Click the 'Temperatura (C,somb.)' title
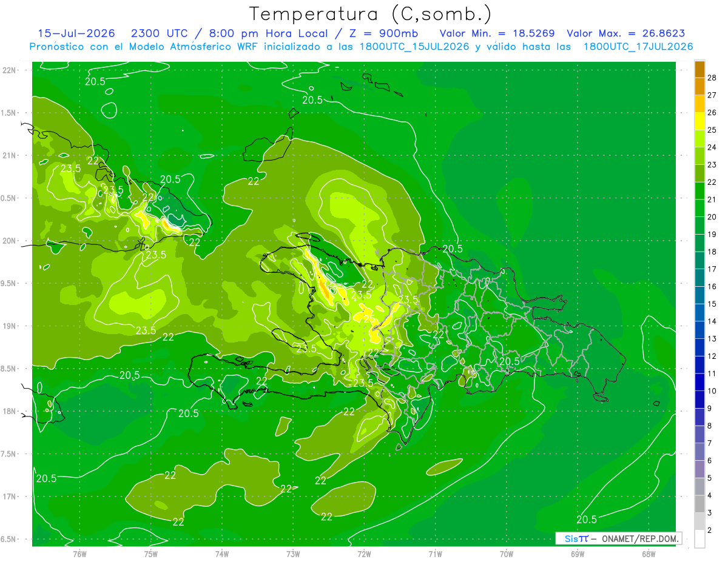Screen dimensions: 728x562 [x=371, y=13]
